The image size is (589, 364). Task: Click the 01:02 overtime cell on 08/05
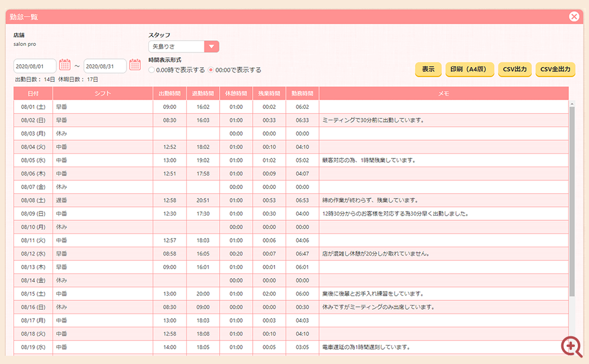pyautogui.click(x=269, y=160)
